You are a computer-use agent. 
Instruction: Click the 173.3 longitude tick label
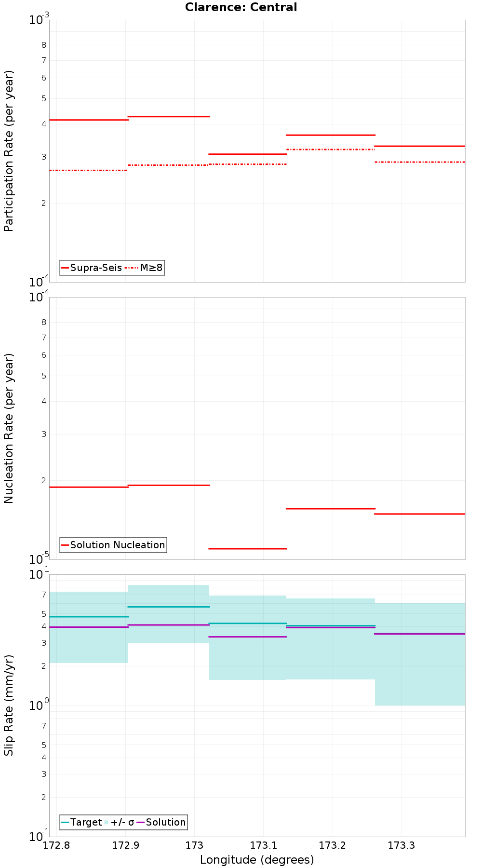401,845
